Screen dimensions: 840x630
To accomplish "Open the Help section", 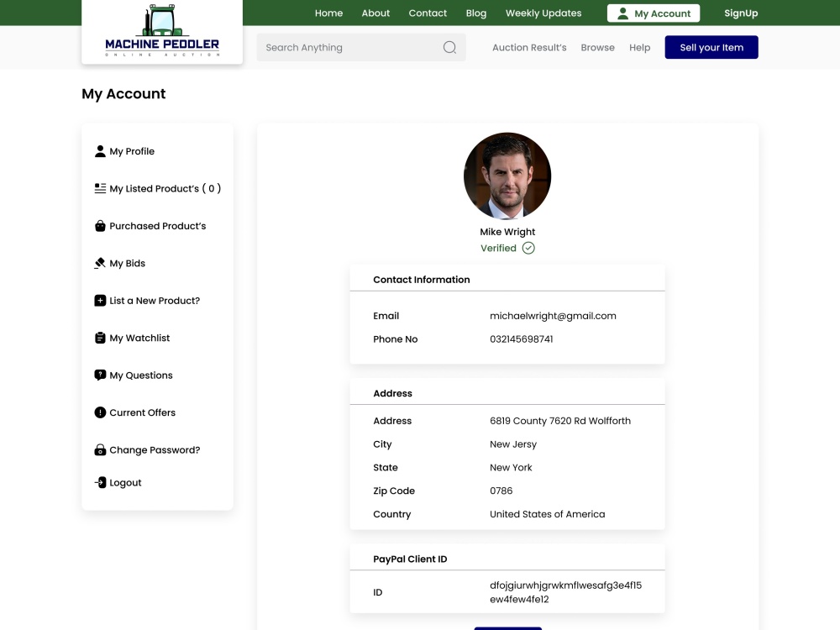I will [639, 48].
